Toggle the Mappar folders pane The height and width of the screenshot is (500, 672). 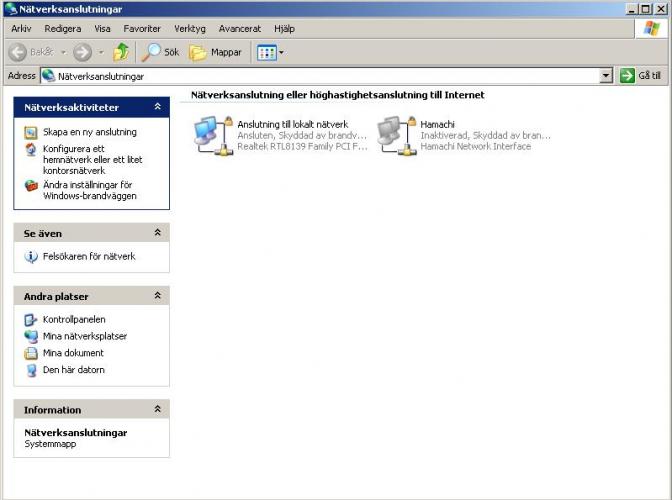[x=215, y=52]
